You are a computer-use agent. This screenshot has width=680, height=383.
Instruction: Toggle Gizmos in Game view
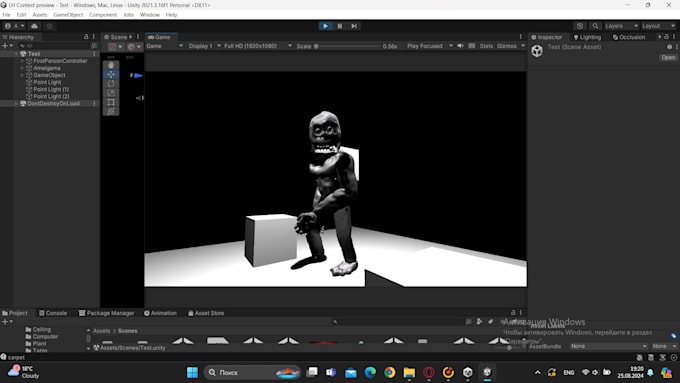point(507,46)
